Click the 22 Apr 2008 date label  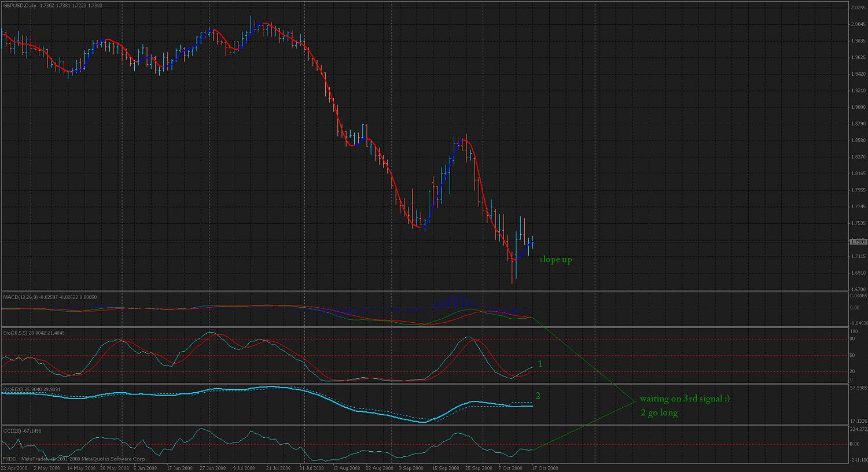[13, 468]
